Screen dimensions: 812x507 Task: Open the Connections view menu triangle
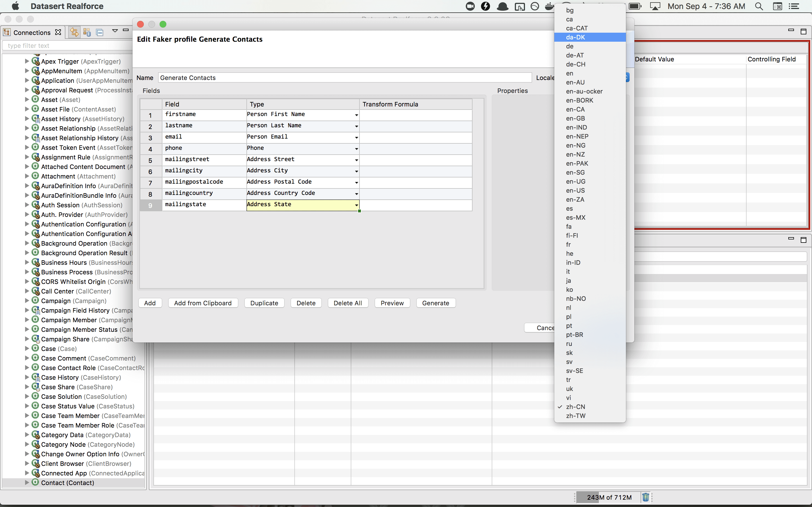click(x=115, y=31)
